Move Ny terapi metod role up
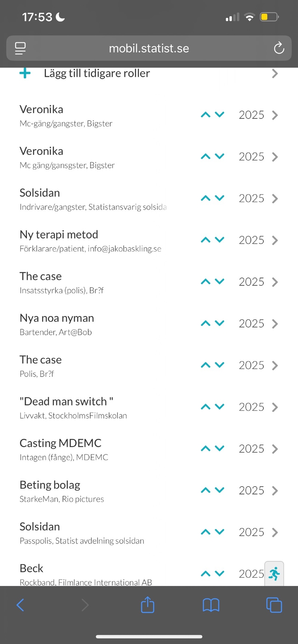 [206, 240]
